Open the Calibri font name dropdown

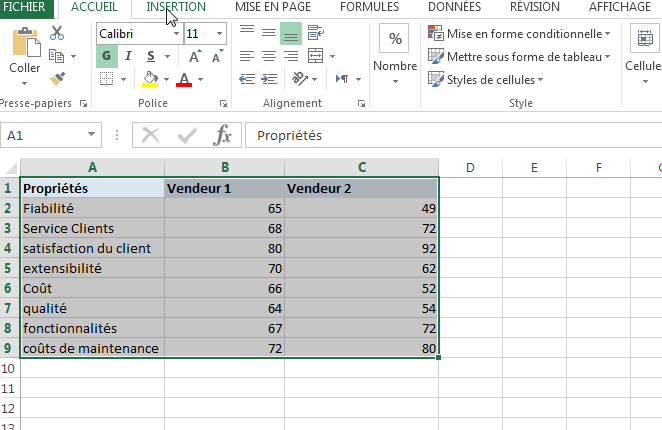pos(176,34)
